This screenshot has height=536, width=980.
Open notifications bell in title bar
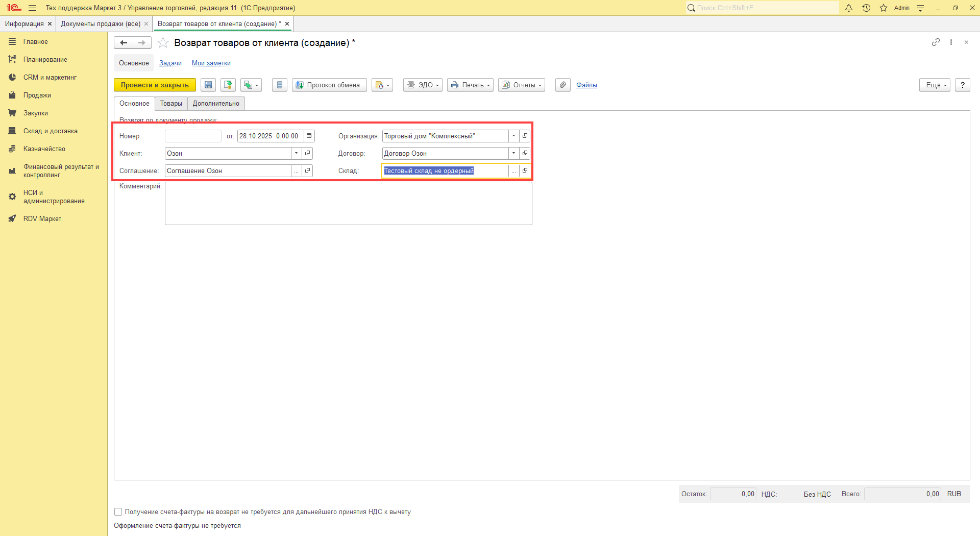(849, 8)
